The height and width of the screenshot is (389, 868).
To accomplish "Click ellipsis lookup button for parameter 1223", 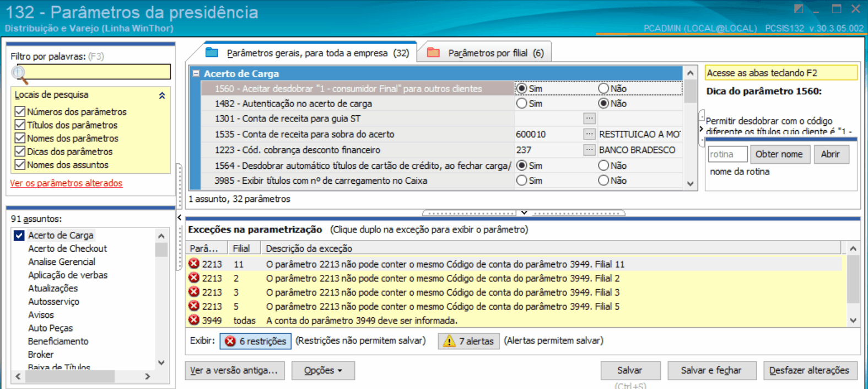I will [590, 150].
